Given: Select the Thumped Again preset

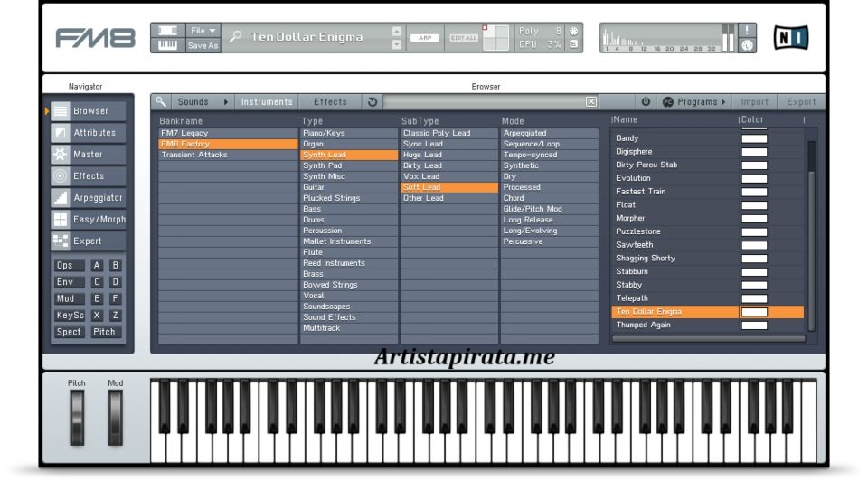Looking at the screenshot, I should pyautogui.click(x=707, y=325).
